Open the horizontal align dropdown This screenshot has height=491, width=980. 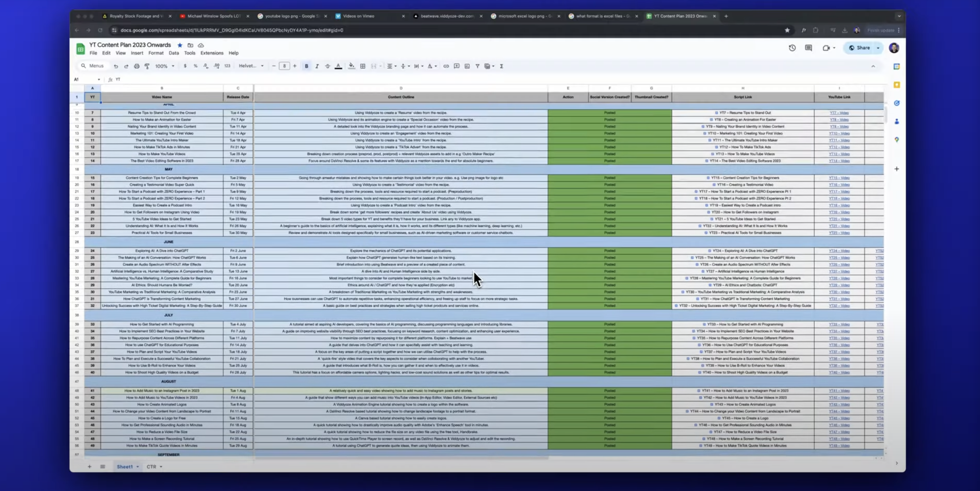tap(391, 66)
